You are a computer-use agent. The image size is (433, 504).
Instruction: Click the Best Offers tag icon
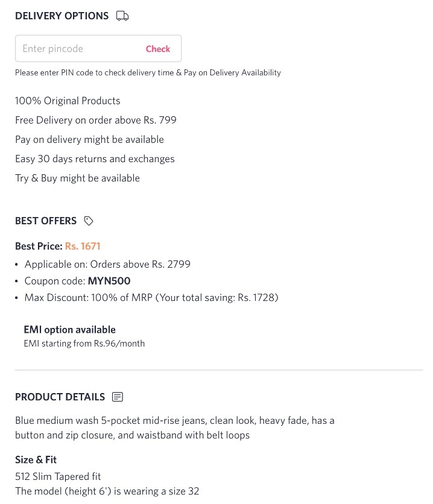click(89, 221)
